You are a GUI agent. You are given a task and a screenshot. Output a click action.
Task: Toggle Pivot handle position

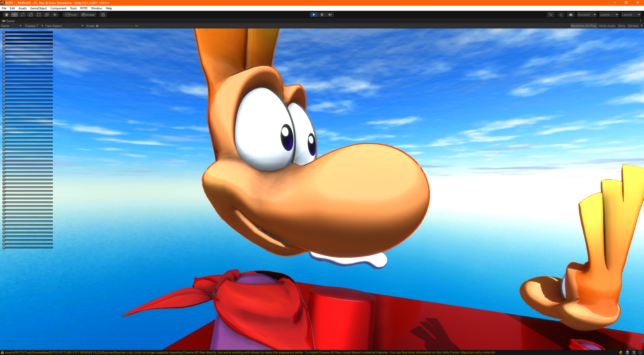click(x=71, y=15)
